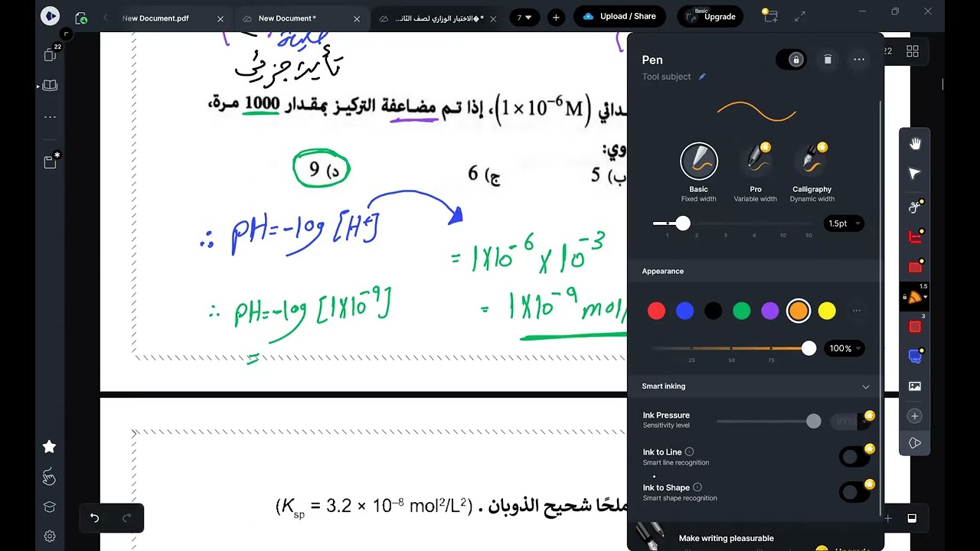980x551 pixels.
Task: Click the Upgrade button
Action: (710, 16)
